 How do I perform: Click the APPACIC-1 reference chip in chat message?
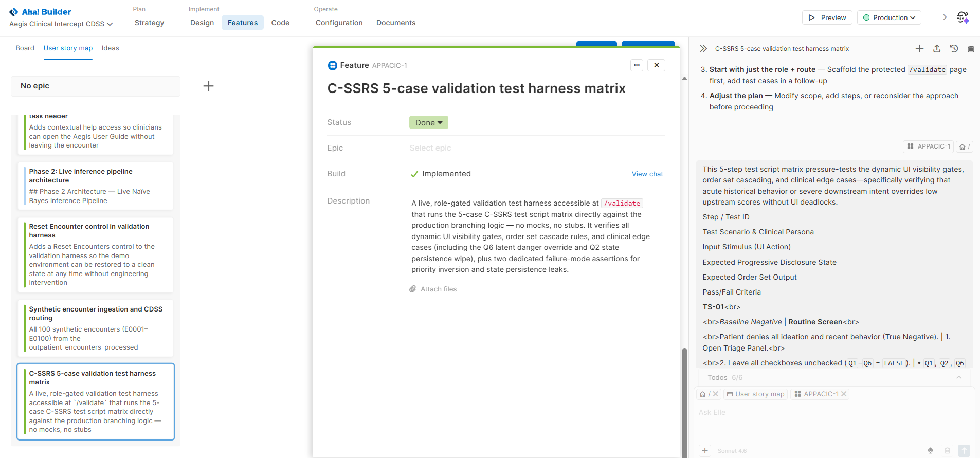pyautogui.click(x=929, y=146)
